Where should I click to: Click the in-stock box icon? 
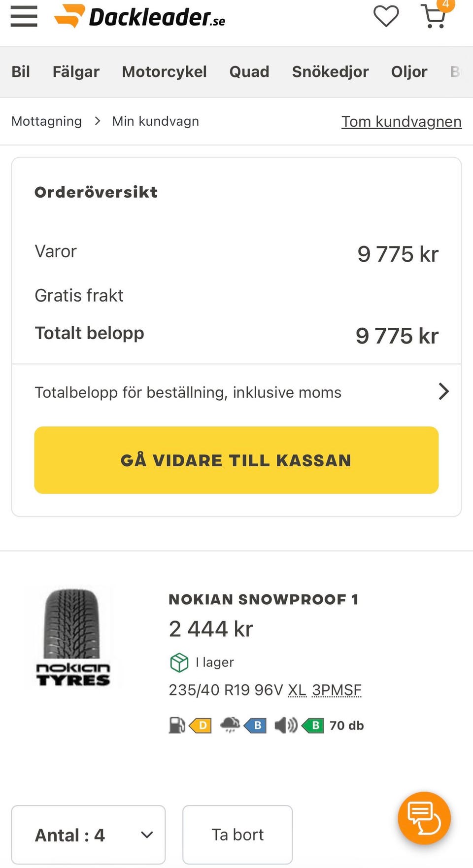click(179, 662)
